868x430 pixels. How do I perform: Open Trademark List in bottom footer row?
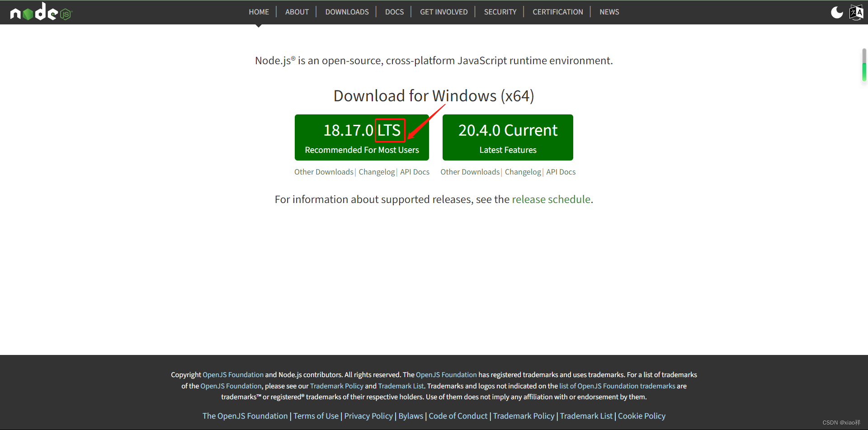click(586, 416)
